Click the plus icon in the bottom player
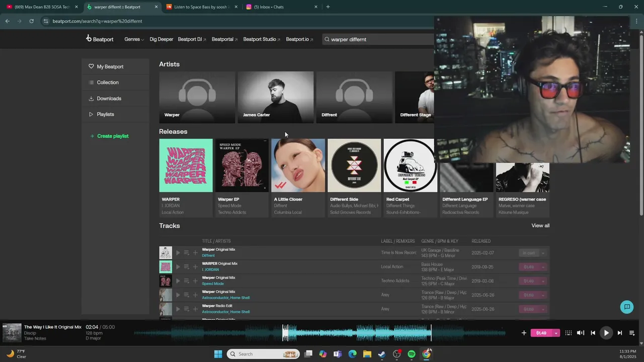Viewport: 644px width, 362px height. point(524,333)
